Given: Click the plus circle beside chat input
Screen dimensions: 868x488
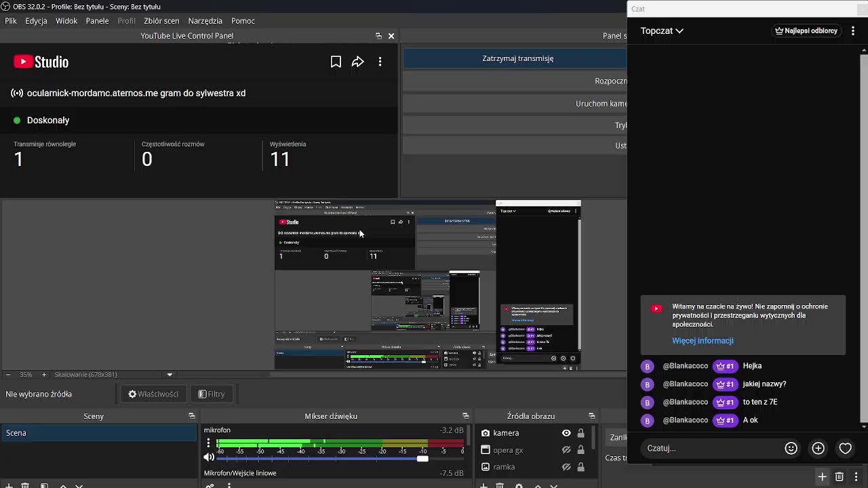Looking at the screenshot, I should pos(818,448).
